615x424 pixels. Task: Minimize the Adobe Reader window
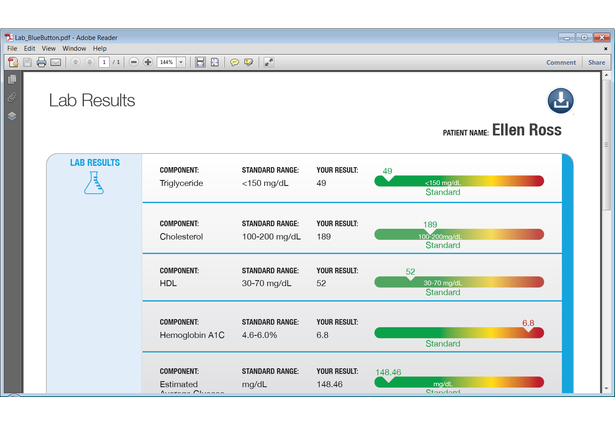pos(567,37)
